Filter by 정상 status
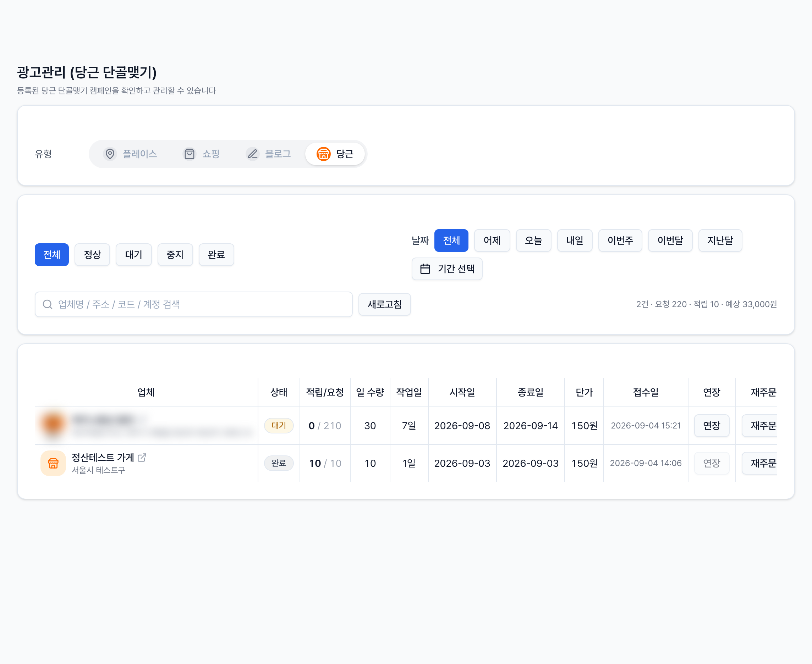The height and width of the screenshot is (664, 812). [92, 255]
